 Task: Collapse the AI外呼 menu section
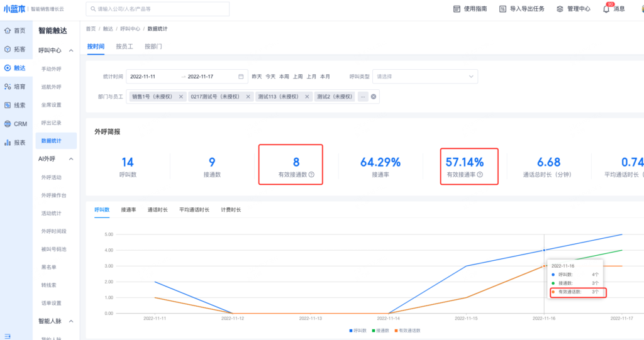(71, 159)
